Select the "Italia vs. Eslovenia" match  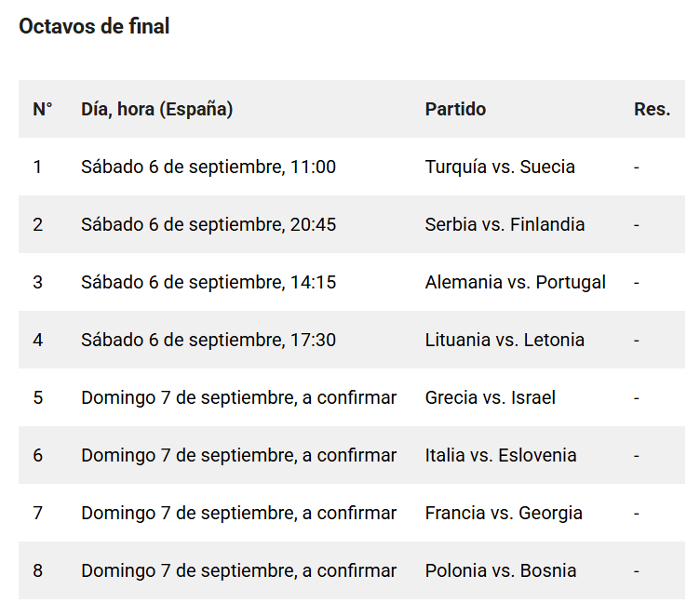[x=500, y=456]
